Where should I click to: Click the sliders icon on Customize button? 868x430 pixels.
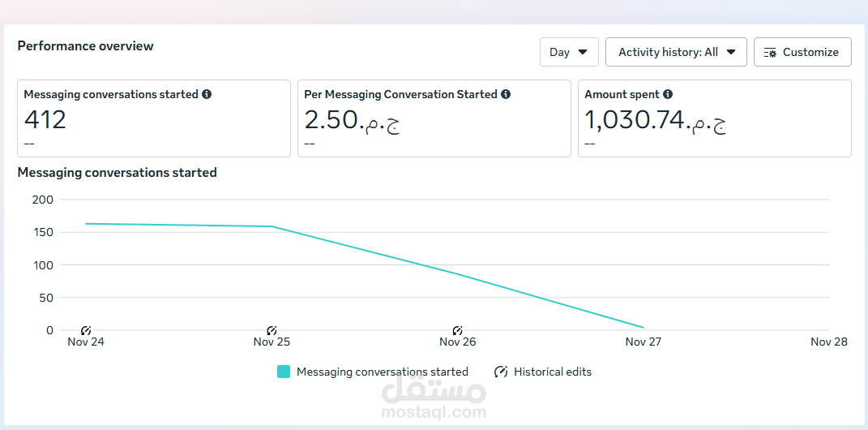point(770,52)
